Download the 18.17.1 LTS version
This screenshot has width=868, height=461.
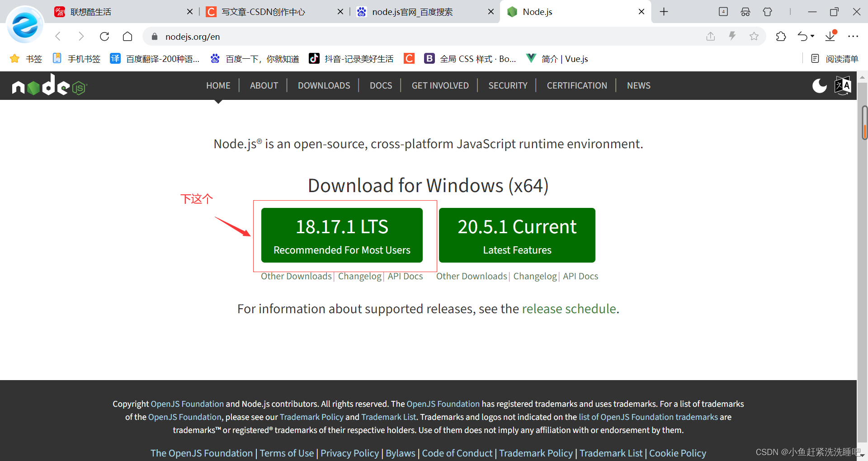[341, 235]
